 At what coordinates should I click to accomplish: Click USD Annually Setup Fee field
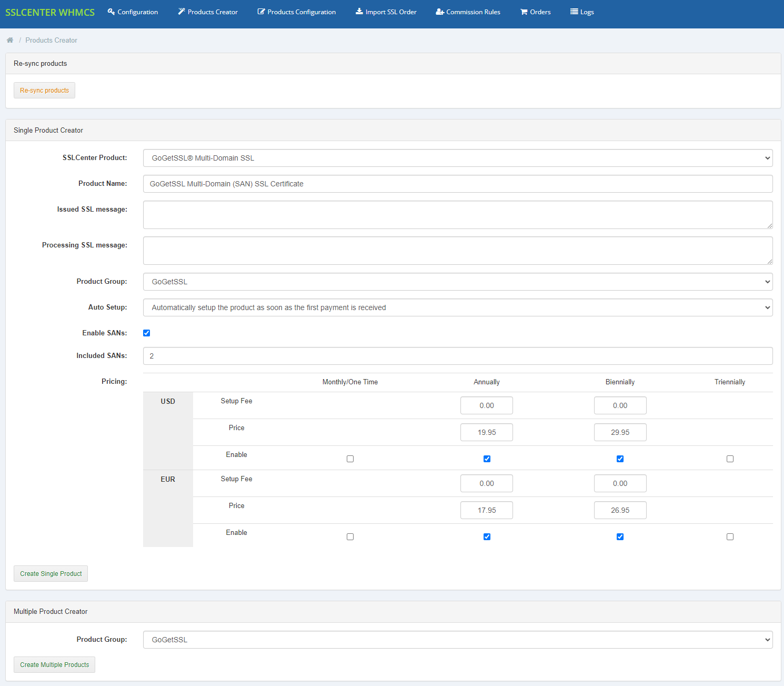click(x=487, y=405)
